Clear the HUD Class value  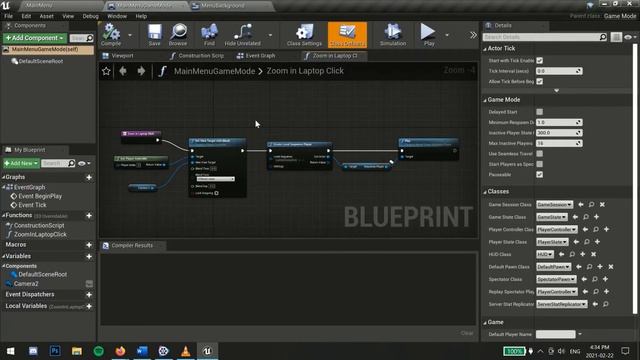593,254
